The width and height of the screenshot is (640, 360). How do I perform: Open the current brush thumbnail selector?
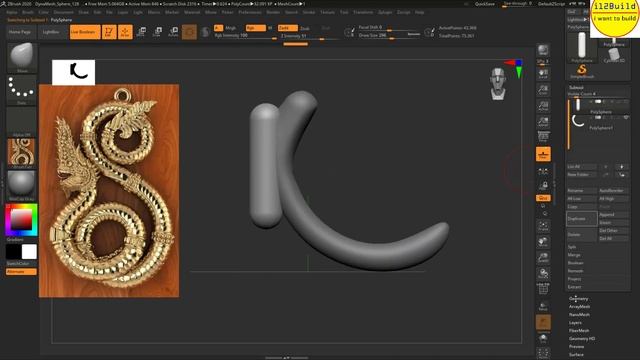[x=22, y=57]
